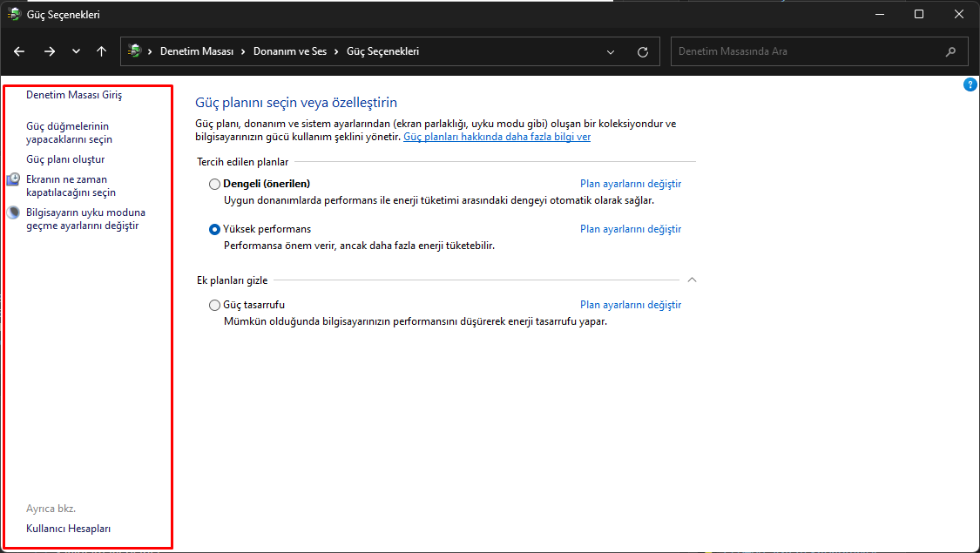Click the Güç Seçenekleri title bar icon
Image resolution: width=980 pixels, height=553 pixels.
(x=14, y=15)
